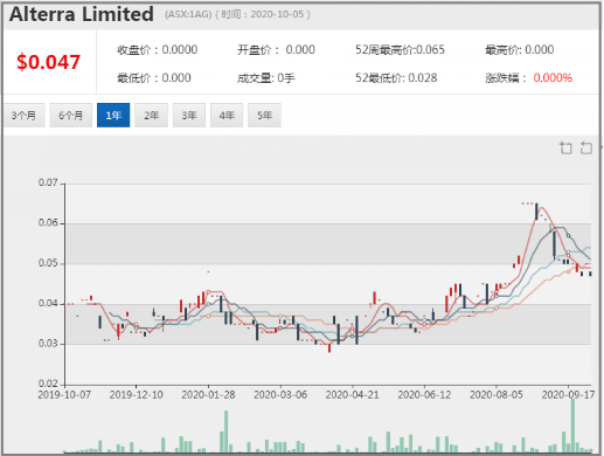Image resolution: width=604 pixels, height=456 pixels.
Task: Click the highest candlestick near 0.065
Action: click(537, 211)
